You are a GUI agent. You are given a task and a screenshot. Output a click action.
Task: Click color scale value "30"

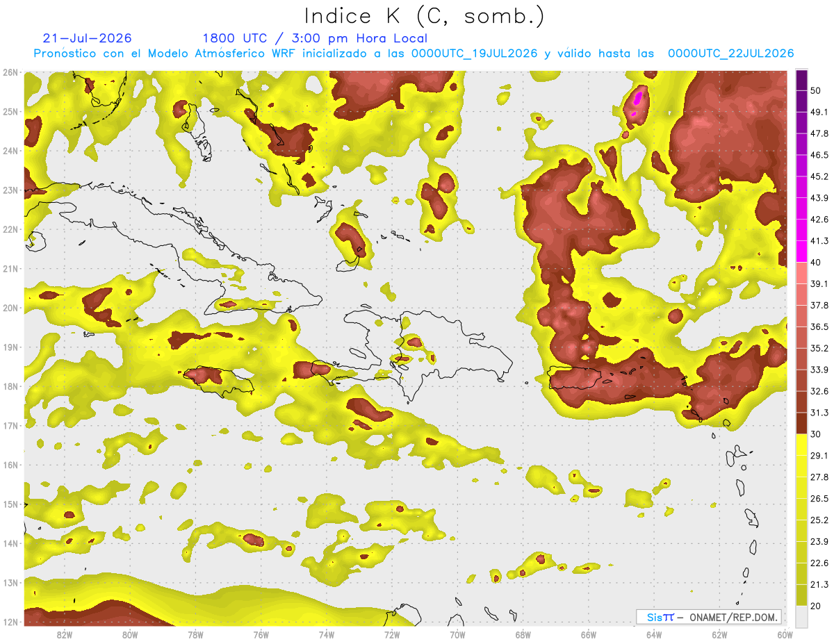coord(816,434)
